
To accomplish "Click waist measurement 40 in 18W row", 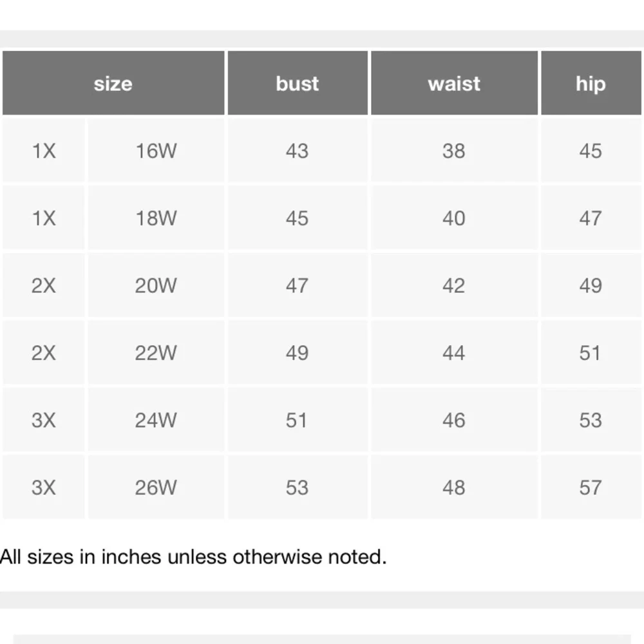I will 453,218.
